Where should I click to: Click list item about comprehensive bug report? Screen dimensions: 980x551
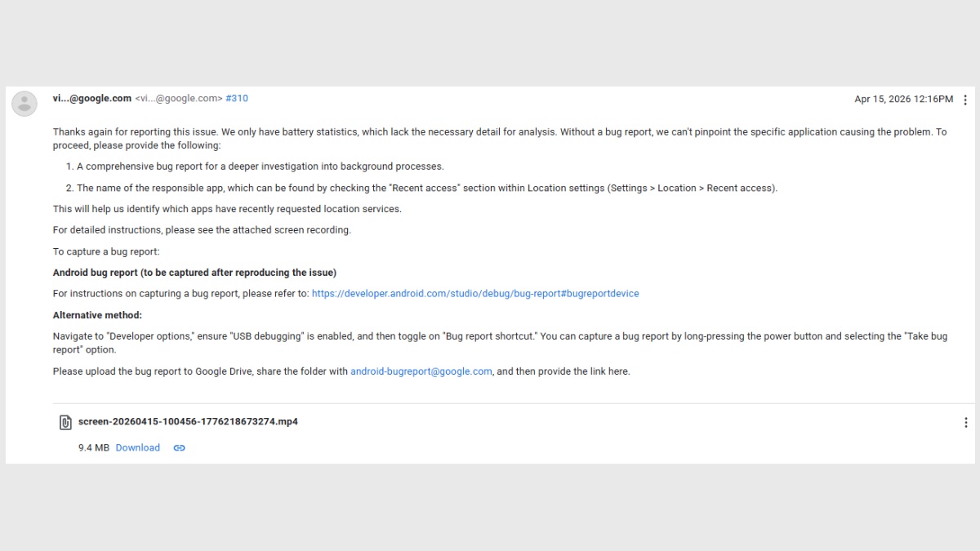pyautogui.click(x=260, y=167)
